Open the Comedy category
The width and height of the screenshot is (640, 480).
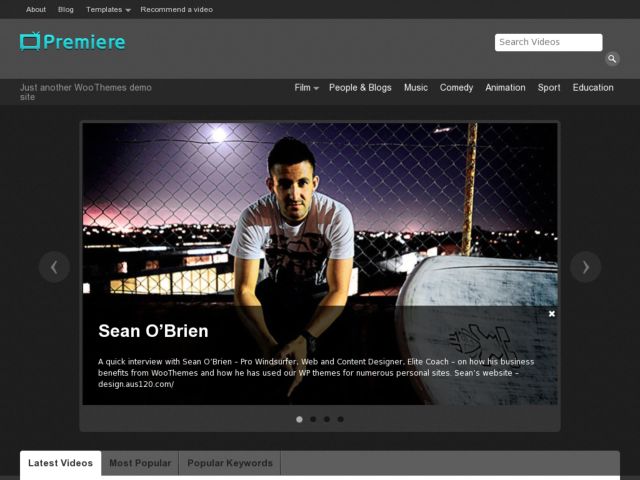pos(456,88)
